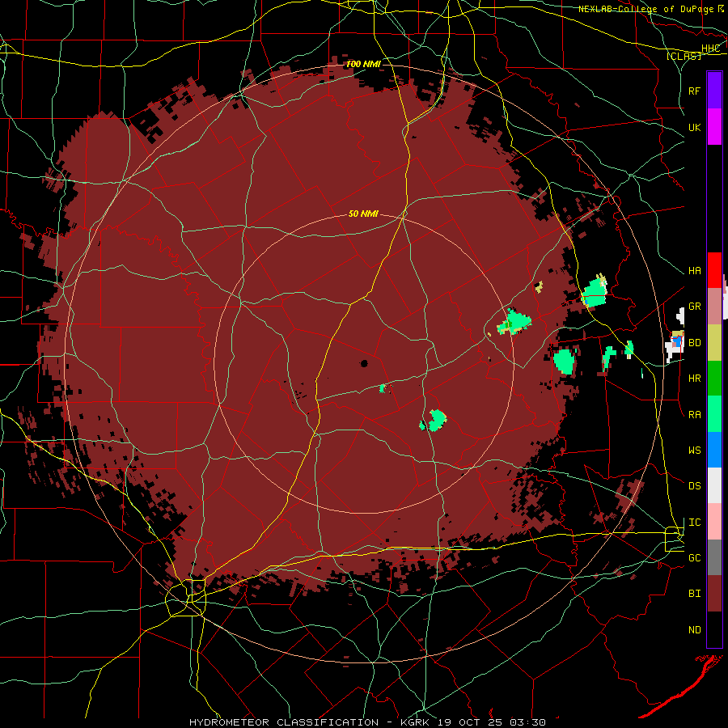This screenshot has height=728, width=728.
Task: Click the ND black legend swatch
Action: tap(714, 629)
